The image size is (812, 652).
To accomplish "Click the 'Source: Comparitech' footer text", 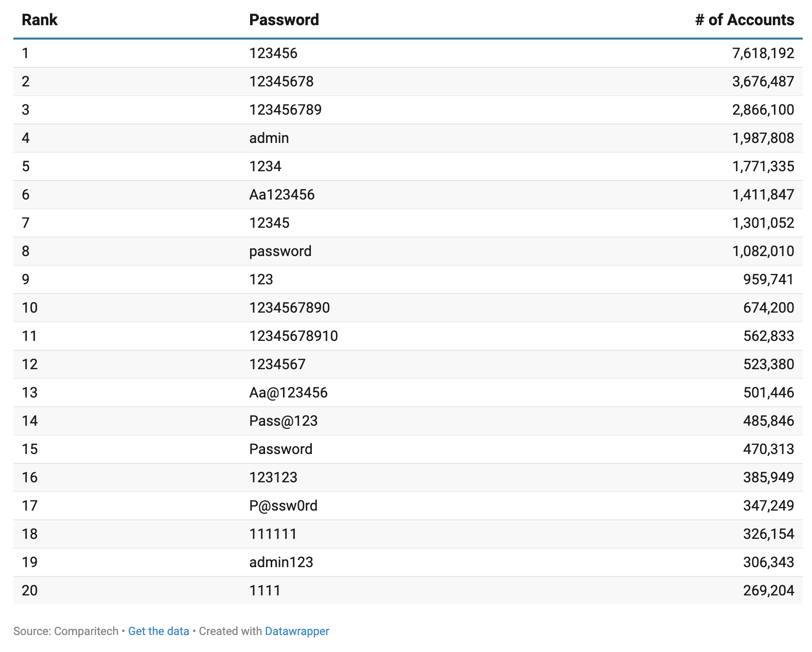I will [66, 631].
